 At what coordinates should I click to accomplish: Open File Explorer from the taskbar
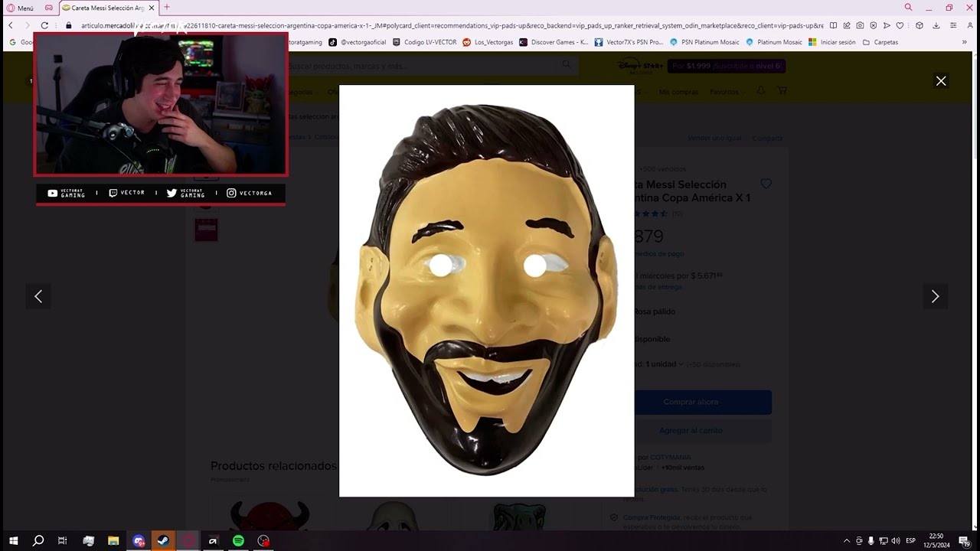click(x=113, y=541)
